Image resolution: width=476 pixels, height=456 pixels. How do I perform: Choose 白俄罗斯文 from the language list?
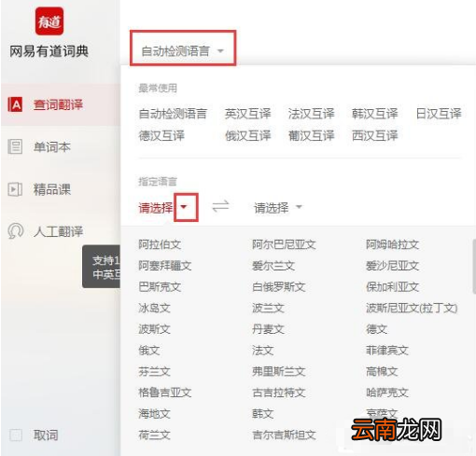(x=278, y=287)
